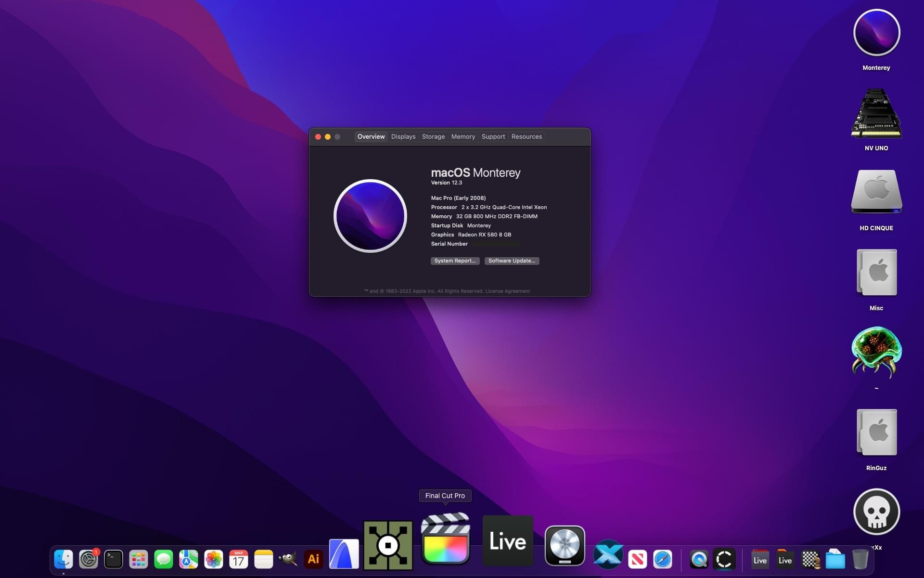This screenshot has height=578, width=924.
Task: Launch Maps from the Dock
Action: point(189,559)
